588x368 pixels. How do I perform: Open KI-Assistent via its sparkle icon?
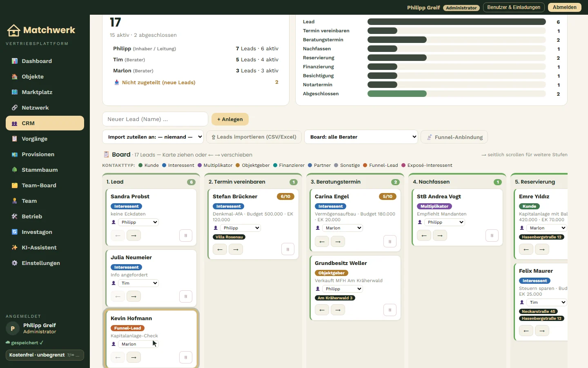(15, 247)
